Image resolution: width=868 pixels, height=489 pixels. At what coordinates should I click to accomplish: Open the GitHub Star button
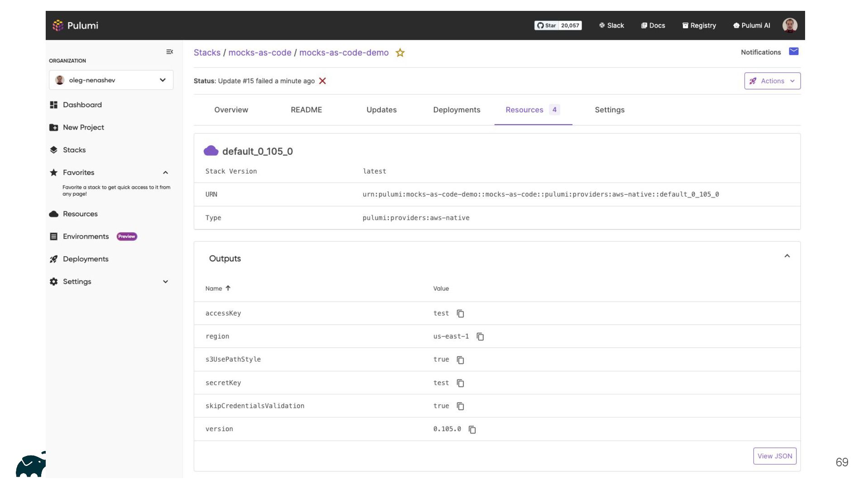coord(547,25)
